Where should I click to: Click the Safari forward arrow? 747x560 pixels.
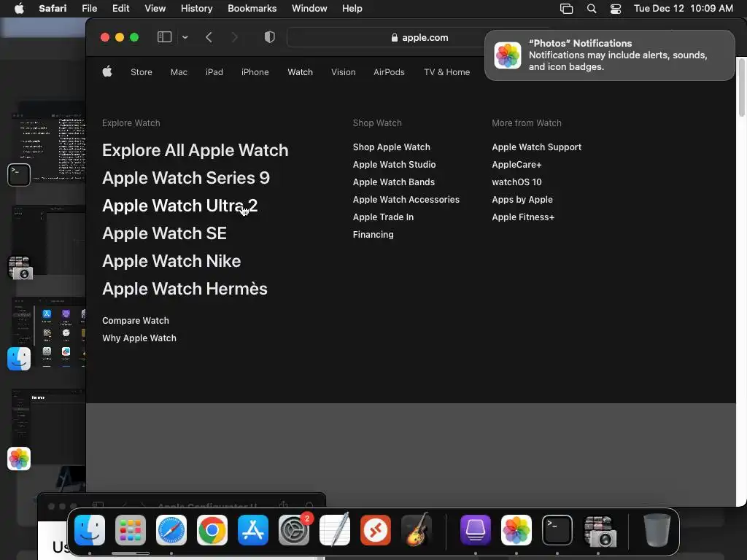234,37
